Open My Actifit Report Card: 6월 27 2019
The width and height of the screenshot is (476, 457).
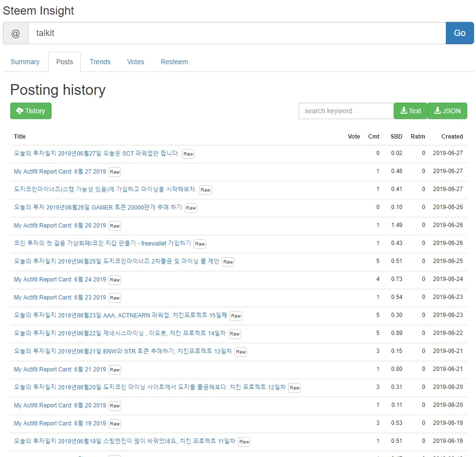tap(60, 172)
